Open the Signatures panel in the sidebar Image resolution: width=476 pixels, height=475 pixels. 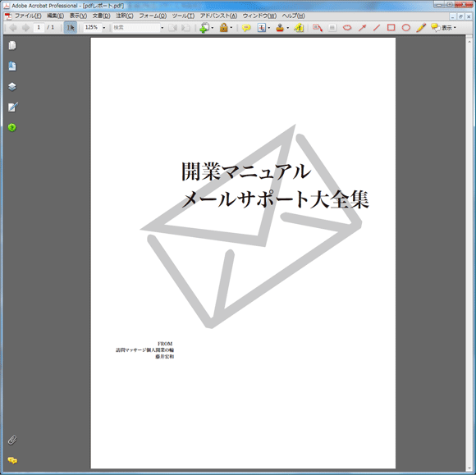coord(13,107)
